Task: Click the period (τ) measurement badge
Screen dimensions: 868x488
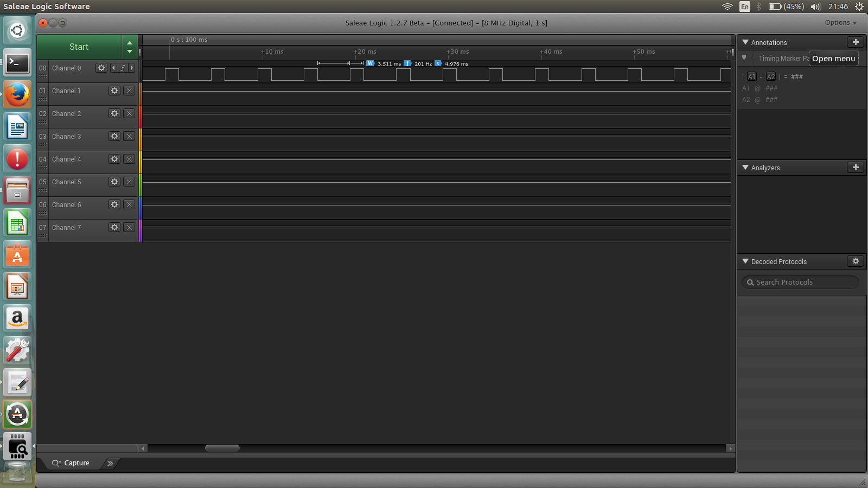Action: (x=438, y=63)
